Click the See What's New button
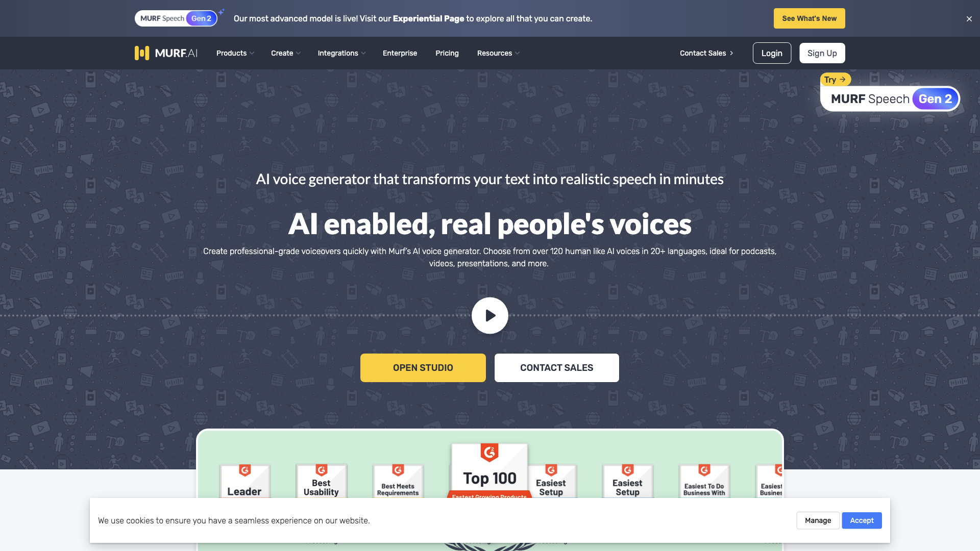Image resolution: width=980 pixels, height=551 pixels. point(810,18)
